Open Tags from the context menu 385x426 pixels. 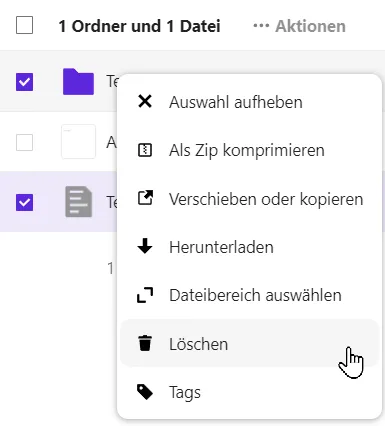point(249,392)
